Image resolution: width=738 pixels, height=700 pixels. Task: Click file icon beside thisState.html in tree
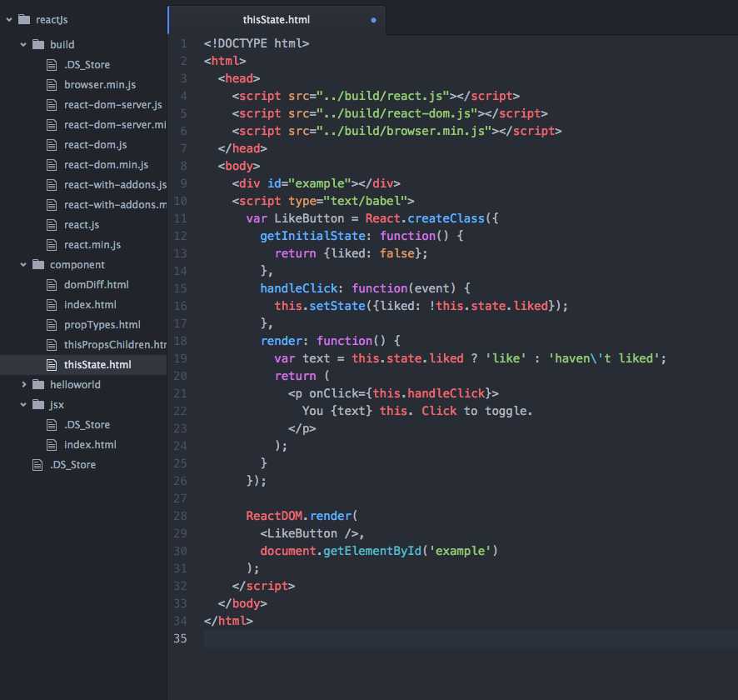click(x=52, y=365)
